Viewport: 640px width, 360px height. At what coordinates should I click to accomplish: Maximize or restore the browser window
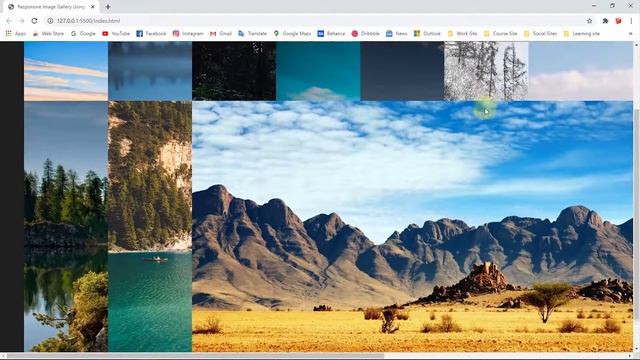click(612, 6)
